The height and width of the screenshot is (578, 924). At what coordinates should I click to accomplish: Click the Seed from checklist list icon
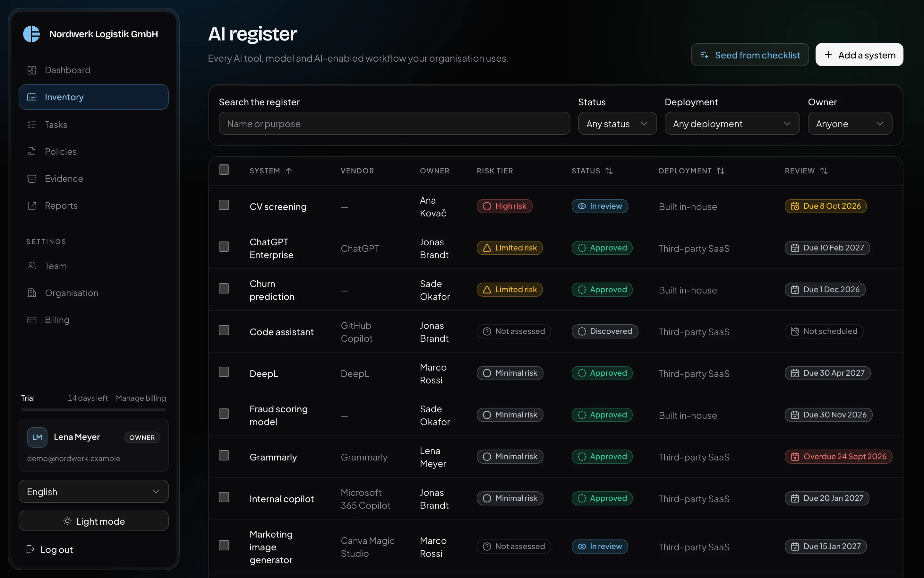705,55
